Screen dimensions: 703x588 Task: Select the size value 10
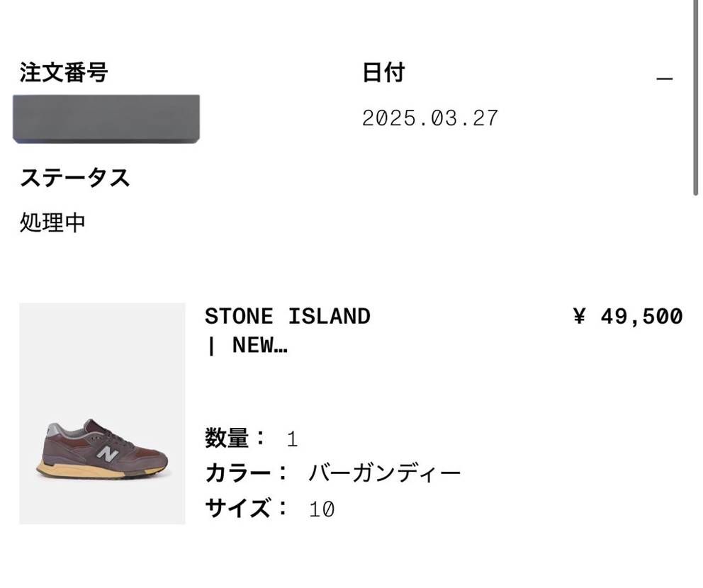321,509
